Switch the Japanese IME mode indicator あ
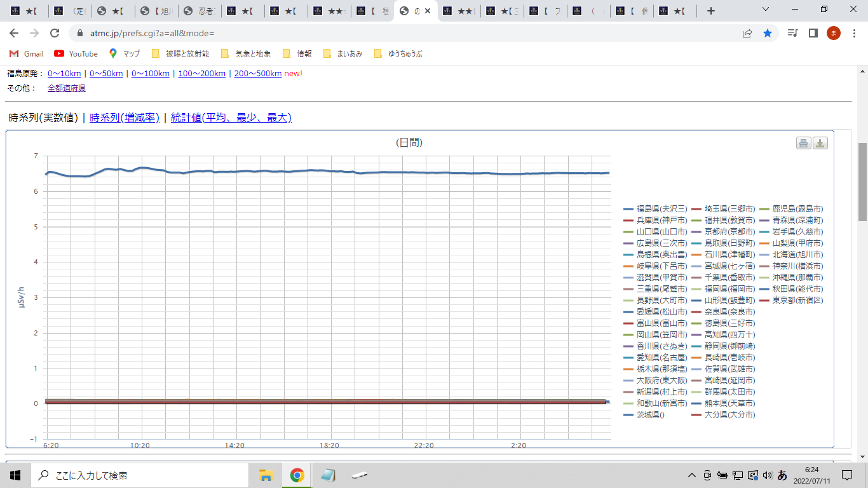This screenshot has width=868, height=488. (782, 475)
